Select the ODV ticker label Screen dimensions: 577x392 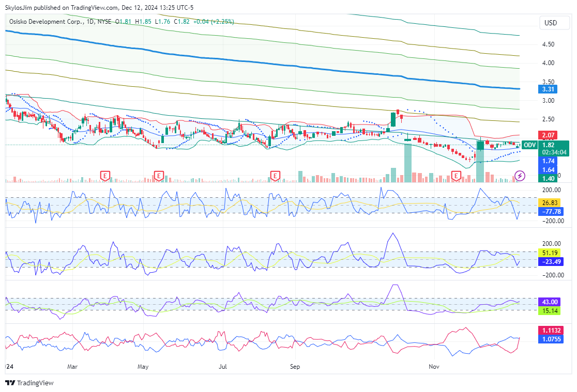pyautogui.click(x=529, y=145)
